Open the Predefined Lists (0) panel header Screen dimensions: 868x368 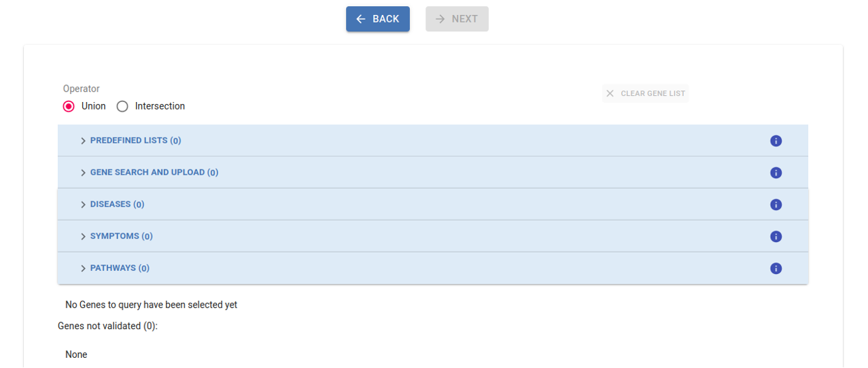(x=135, y=141)
